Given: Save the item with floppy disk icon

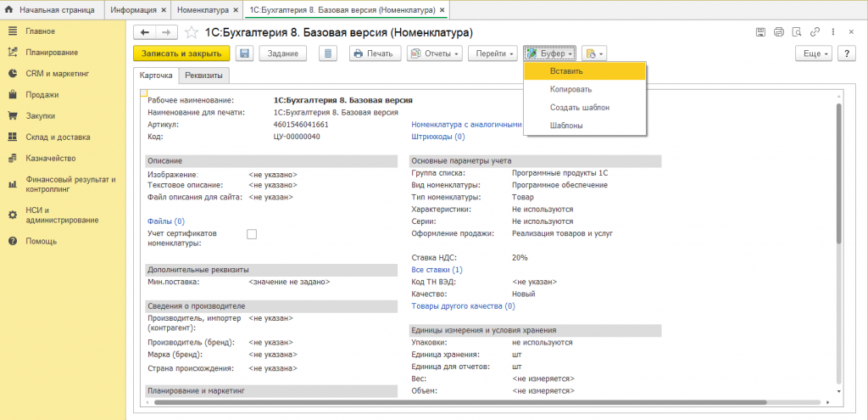Looking at the screenshot, I should 244,53.
